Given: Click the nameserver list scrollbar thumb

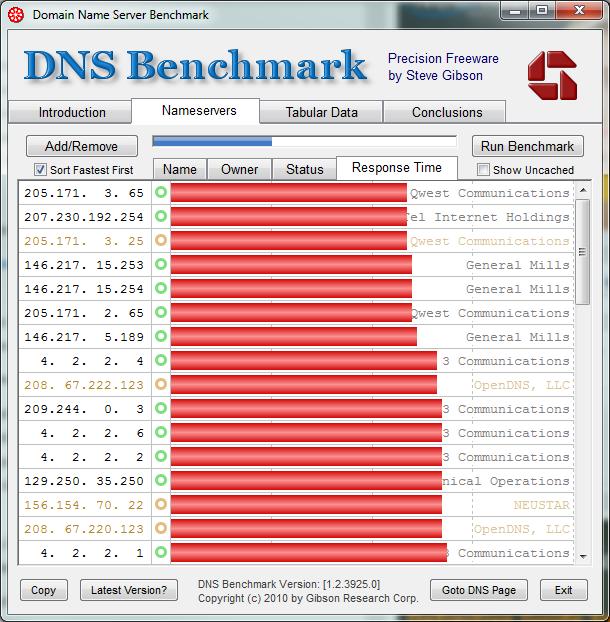Looking at the screenshot, I should click(583, 252).
